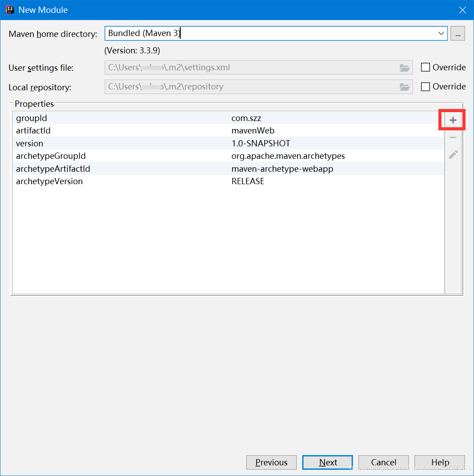Click the Help button
The width and height of the screenshot is (474, 476).
point(440,462)
